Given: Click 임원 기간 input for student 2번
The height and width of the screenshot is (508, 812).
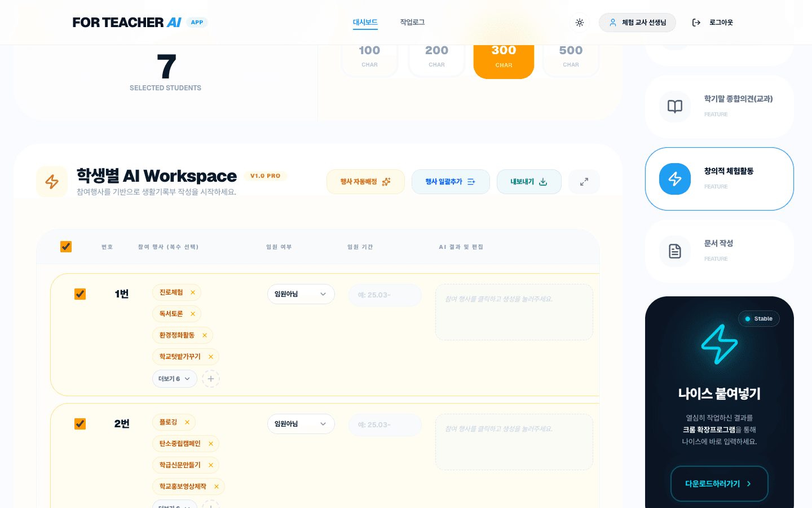Looking at the screenshot, I should coord(385,425).
